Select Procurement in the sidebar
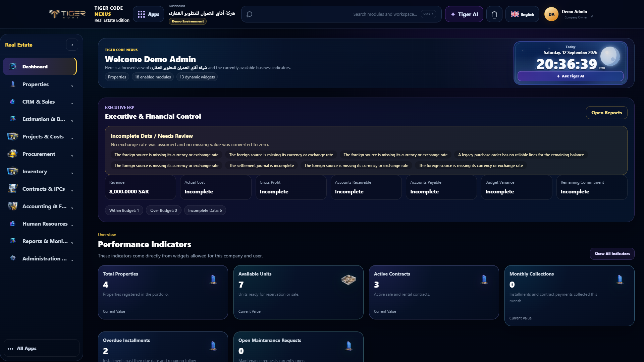644x362 pixels. [x=40, y=154]
